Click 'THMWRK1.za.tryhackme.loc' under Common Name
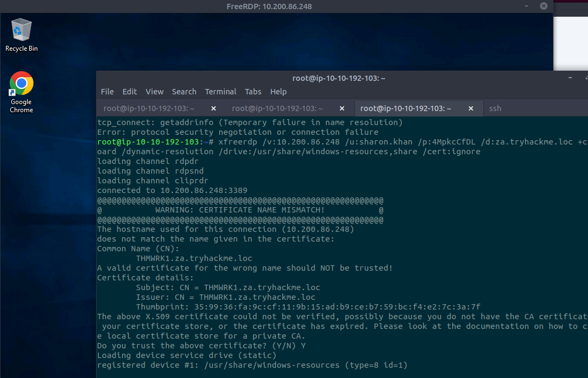The height and width of the screenshot is (378, 588). point(194,258)
